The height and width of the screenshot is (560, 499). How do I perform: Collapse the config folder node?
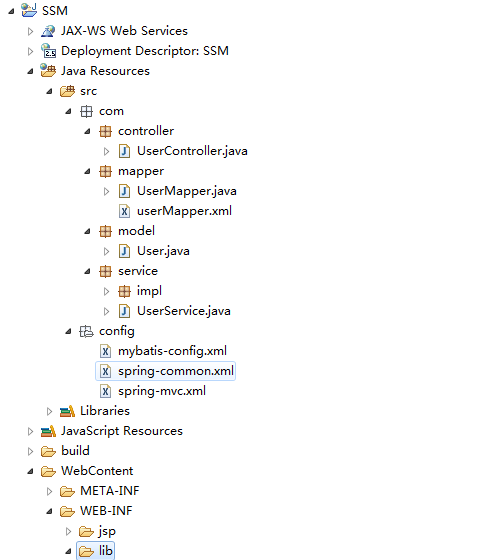68,331
